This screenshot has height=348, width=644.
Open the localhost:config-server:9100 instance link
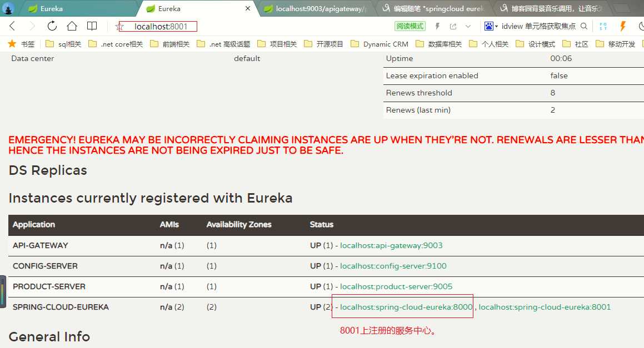[393, 266]
